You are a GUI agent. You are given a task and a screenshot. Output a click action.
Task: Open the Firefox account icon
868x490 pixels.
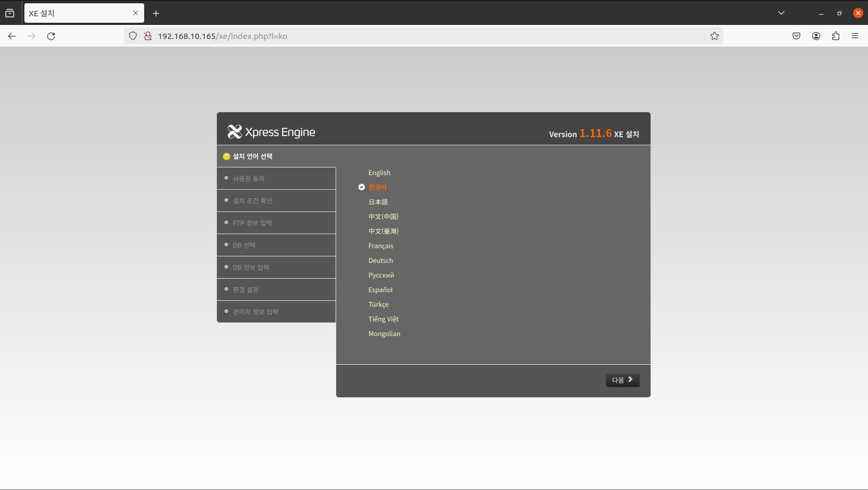coord(816,36)
